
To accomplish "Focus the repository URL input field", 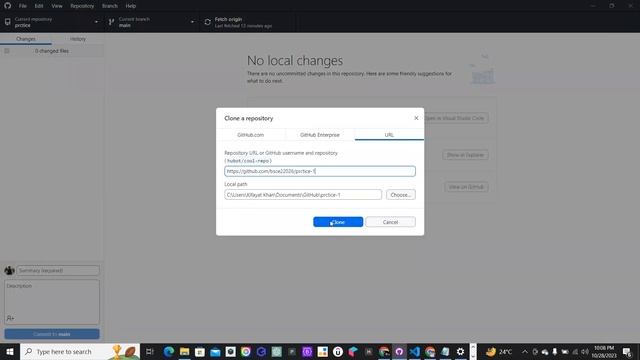I will [320, 171].
